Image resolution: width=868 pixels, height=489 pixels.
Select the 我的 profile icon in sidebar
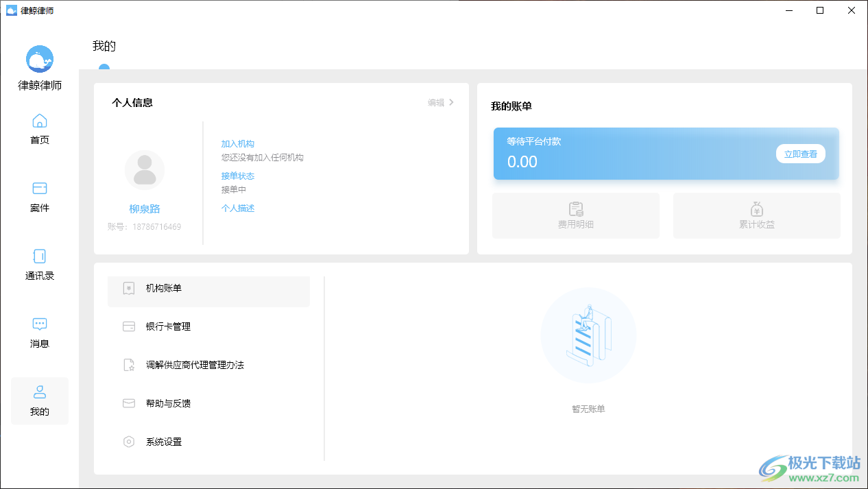(x=40, y=392)
